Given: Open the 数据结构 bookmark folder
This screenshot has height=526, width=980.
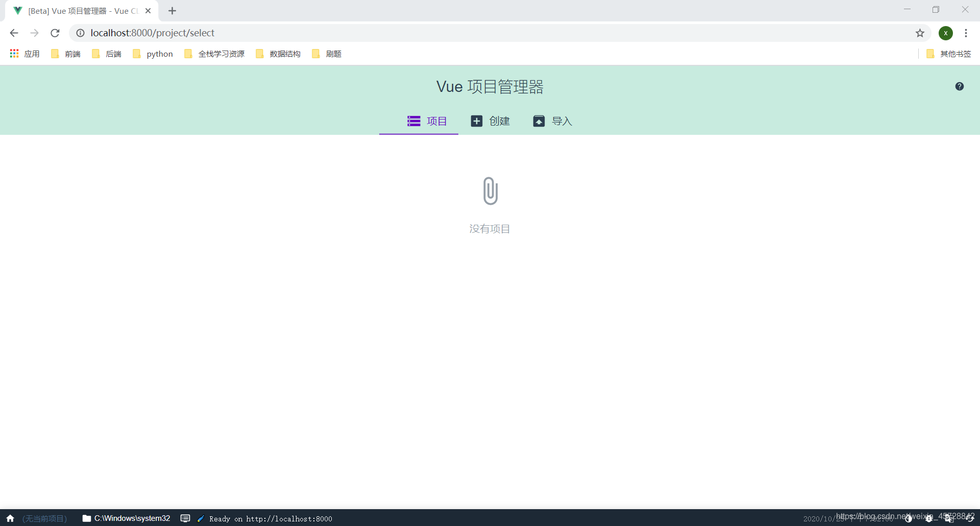Looking at the screenshot, I should coord(278,54).
